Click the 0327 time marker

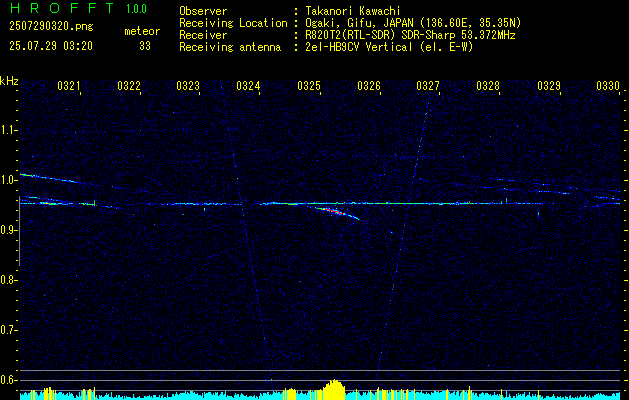pos(428,85)
